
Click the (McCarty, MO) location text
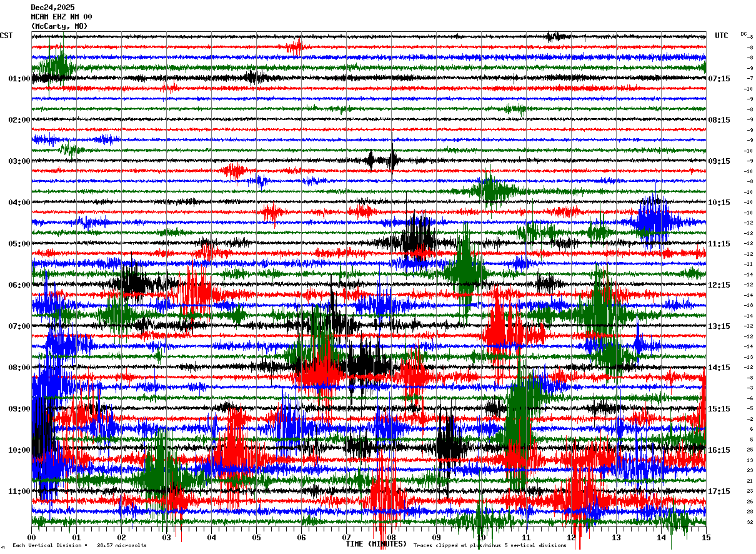pyautogui.click(x=59, y=26)
